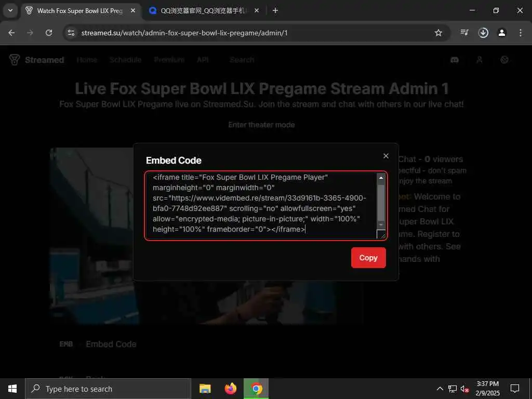
Task: Select the Watch Fox Super Bowl tab
Action: [79, 11]
